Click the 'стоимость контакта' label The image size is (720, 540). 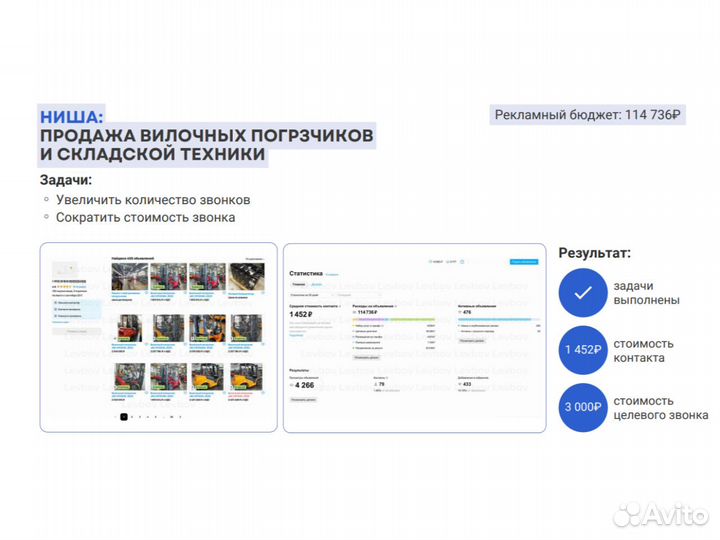click(x=643, y=351)
